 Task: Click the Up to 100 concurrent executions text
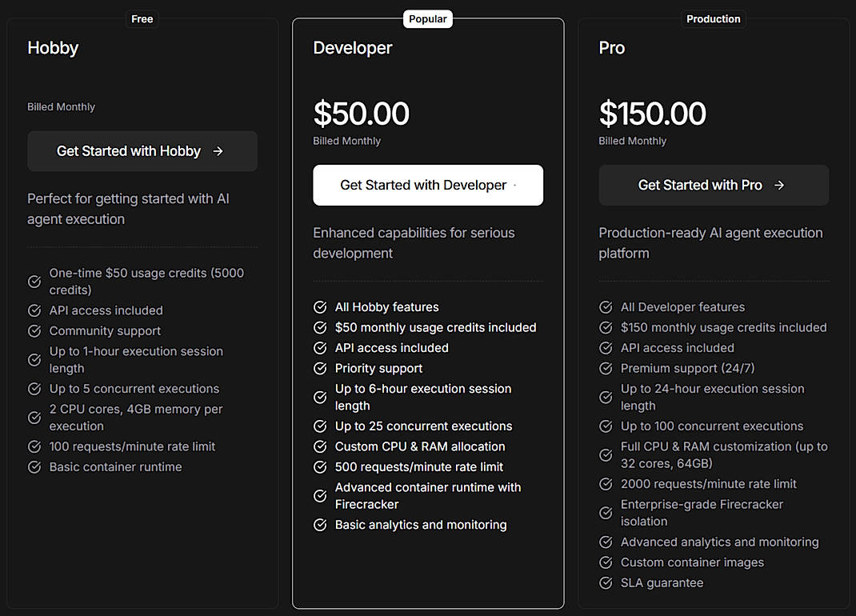tap(713, 426)
